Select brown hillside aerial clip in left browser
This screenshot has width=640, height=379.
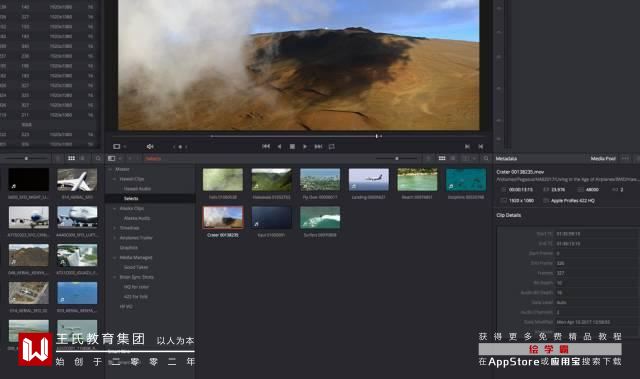click(x=29, y=255)
